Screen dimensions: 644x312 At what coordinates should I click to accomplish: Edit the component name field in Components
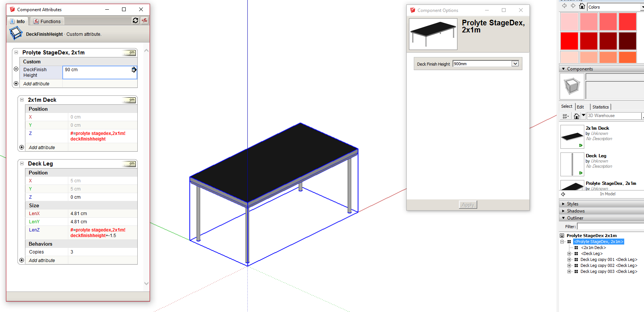click(x=615, y=77)
